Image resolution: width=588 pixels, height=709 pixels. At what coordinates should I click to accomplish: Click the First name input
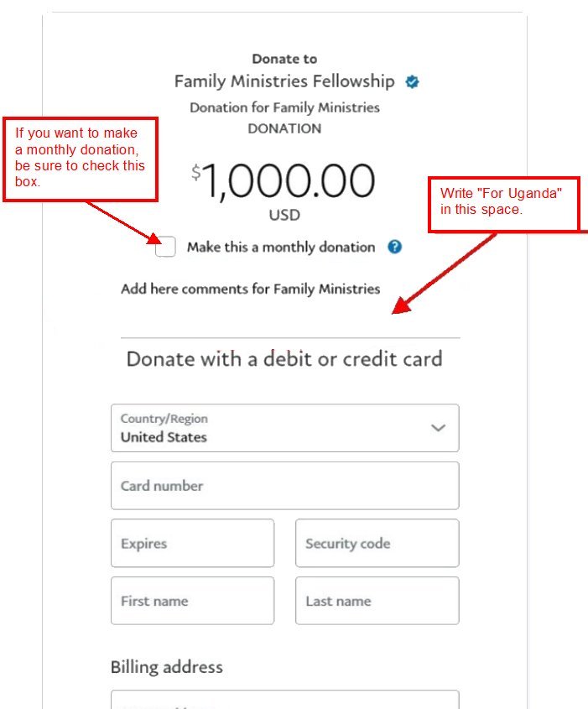(x=193, y=601)
